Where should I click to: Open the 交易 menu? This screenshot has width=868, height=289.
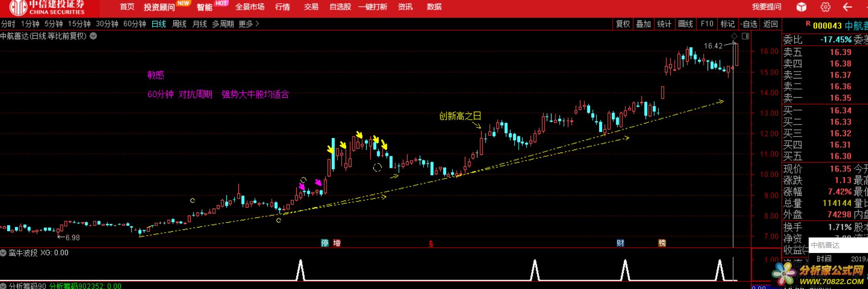pyautogui.click(x=311, y=7)
